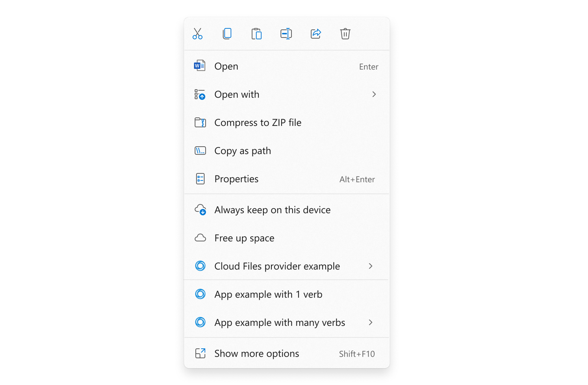Click the cloud download icon

200,210
